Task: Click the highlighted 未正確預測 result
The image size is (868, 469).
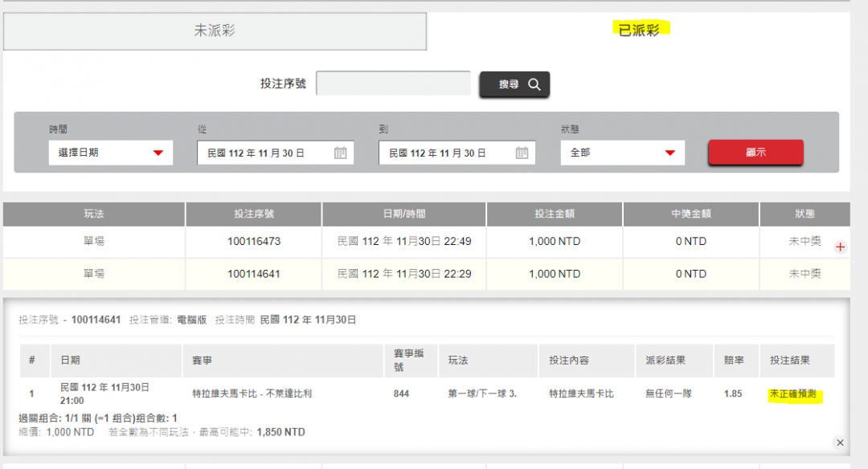Action: pos(793,394)
